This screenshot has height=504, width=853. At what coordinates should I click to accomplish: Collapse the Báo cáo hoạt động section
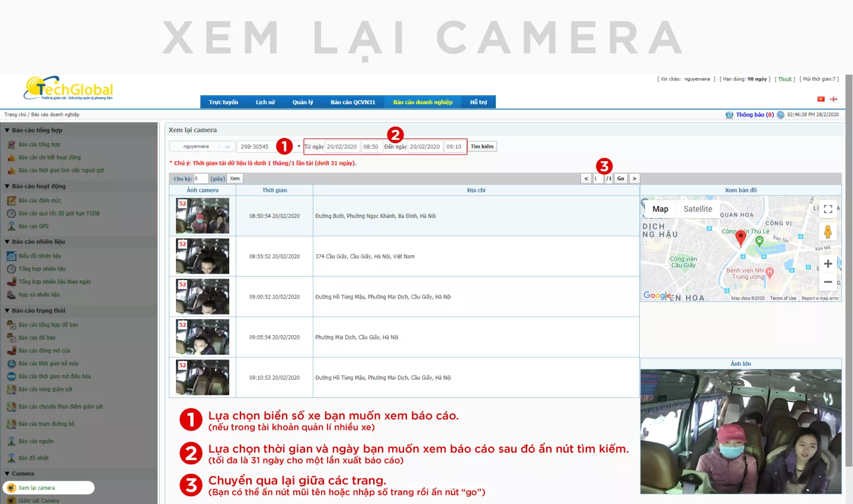7,186
